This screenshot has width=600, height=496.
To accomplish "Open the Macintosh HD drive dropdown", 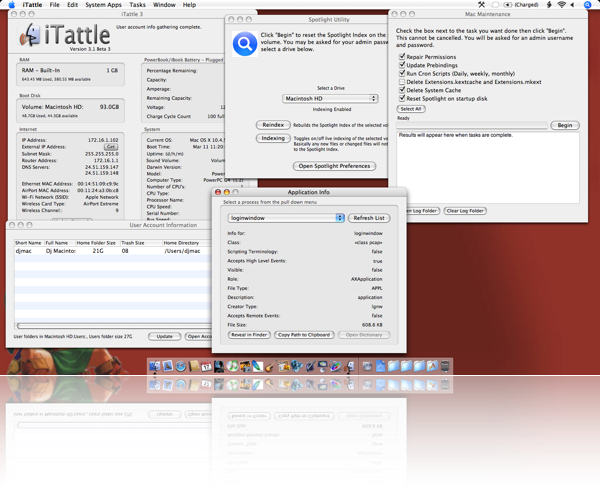I will coord(330,99).
